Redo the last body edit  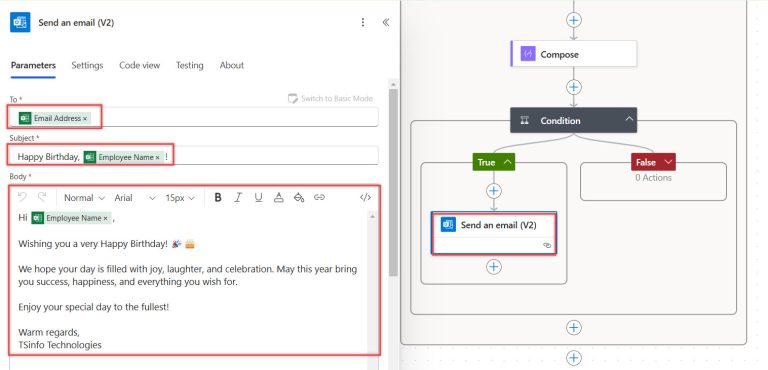point(42,197)
